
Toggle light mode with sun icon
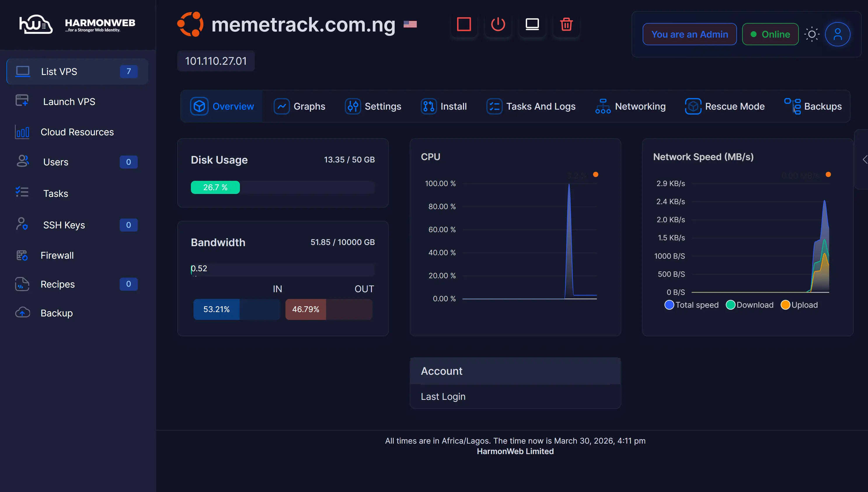pyautogui.click(x=812, y=34)
